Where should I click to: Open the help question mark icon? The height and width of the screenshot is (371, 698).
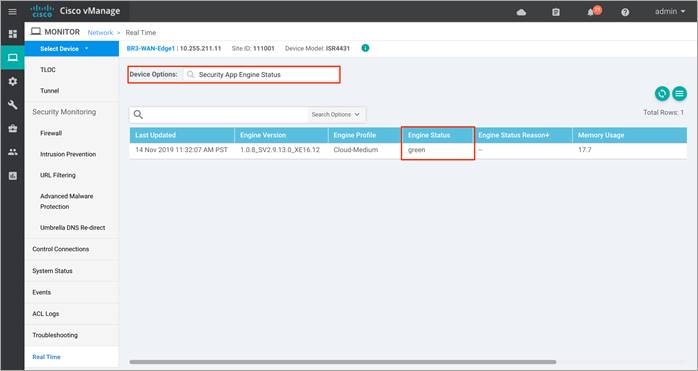click(625, 12)
